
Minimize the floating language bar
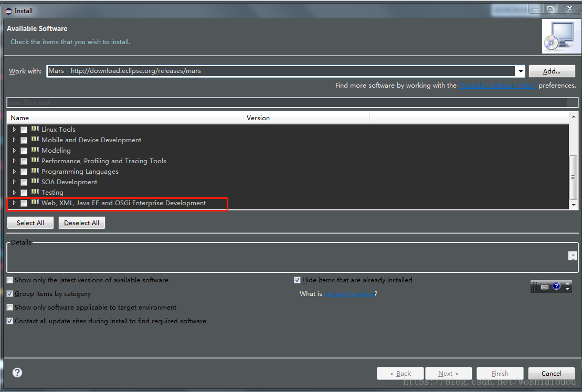[567, 283]
